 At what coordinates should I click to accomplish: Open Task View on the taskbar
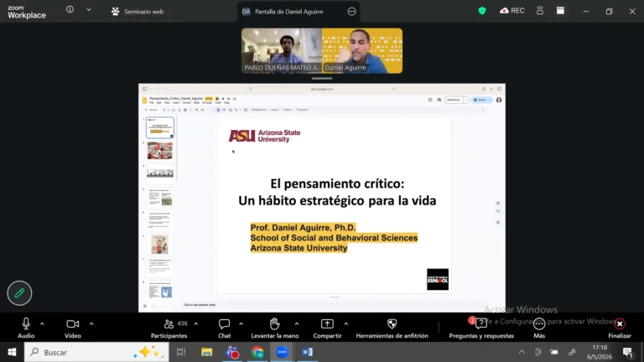pyautogui.click(x=181, y=352)
